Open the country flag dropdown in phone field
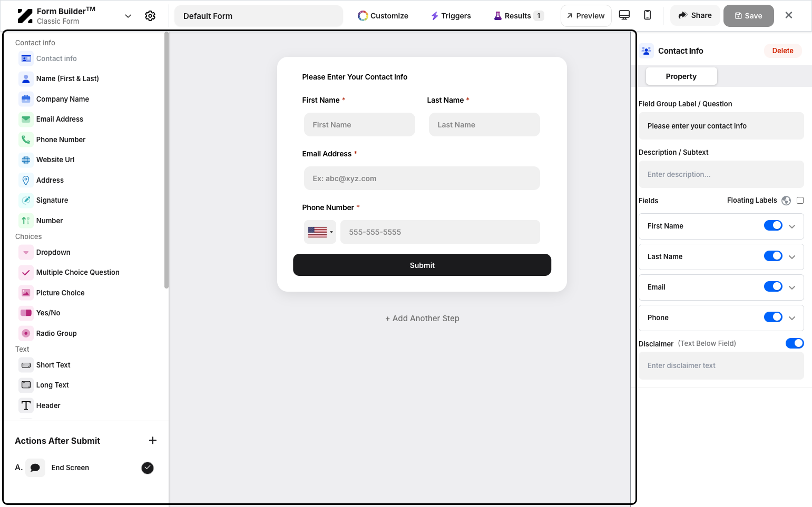The width and height of the screenshot is (812, 507). pyautogui.click(x=320, y=232)
